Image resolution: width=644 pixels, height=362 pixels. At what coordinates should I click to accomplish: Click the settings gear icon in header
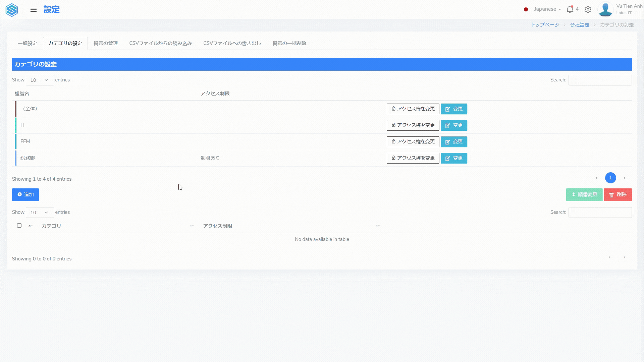click(x=588, y=9)
